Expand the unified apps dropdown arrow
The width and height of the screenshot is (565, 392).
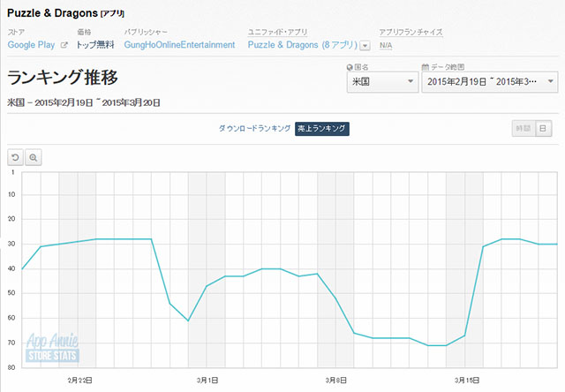click(x=365, y=46)
